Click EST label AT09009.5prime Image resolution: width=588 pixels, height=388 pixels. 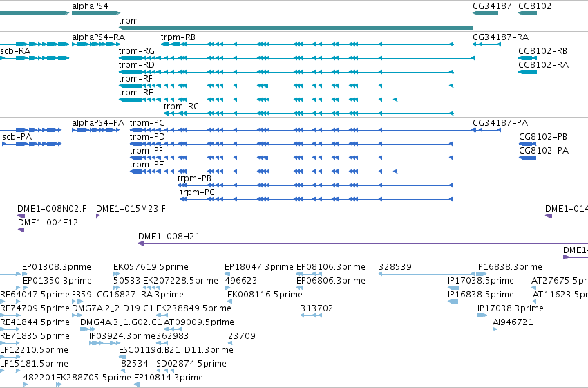pyautogui.click(x=199, y=322)
